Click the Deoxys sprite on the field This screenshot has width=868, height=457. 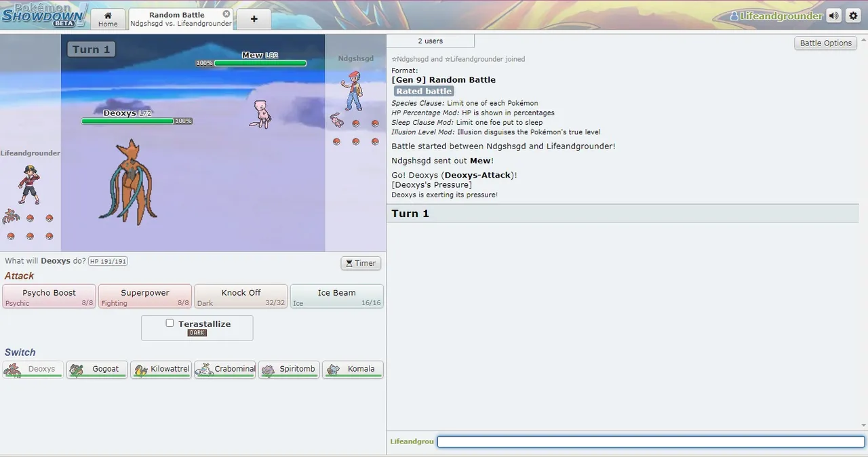point(128,182)
